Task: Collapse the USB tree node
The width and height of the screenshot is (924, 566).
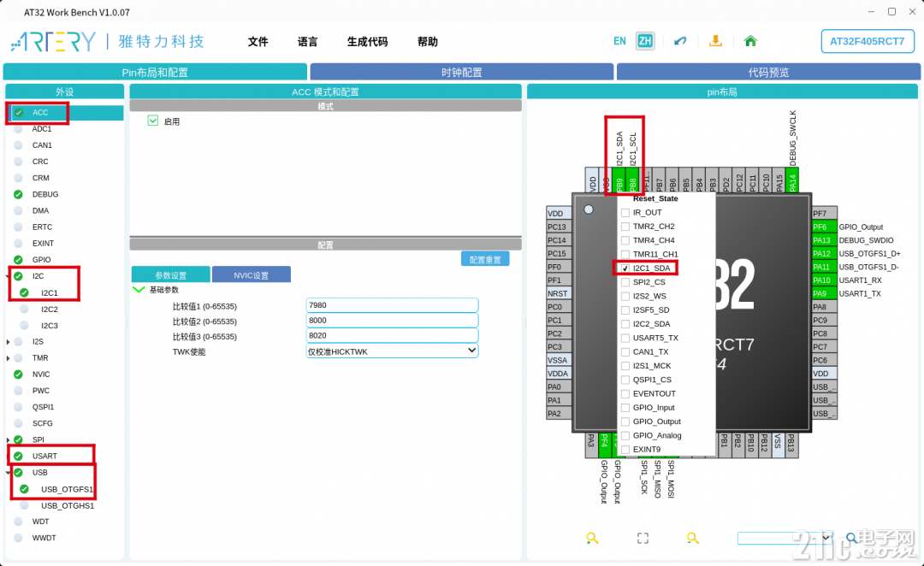Action: pyautogui.click(x=9, y=473)
